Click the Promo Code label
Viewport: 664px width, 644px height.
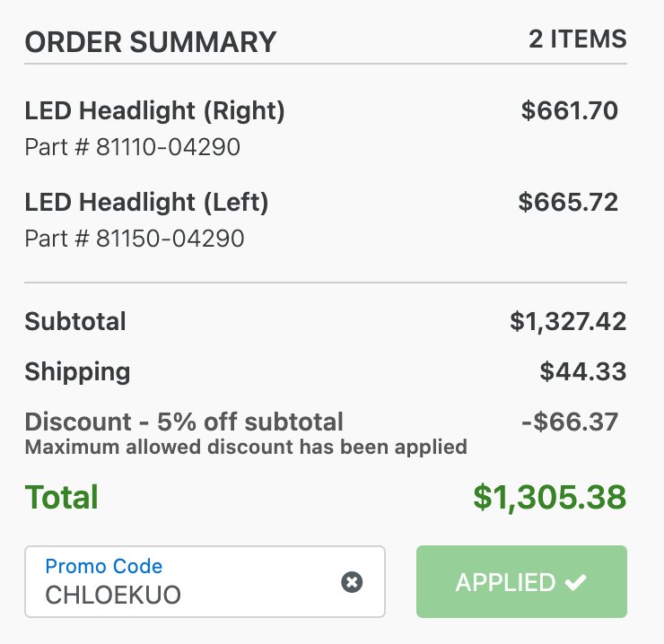[104, 566]
